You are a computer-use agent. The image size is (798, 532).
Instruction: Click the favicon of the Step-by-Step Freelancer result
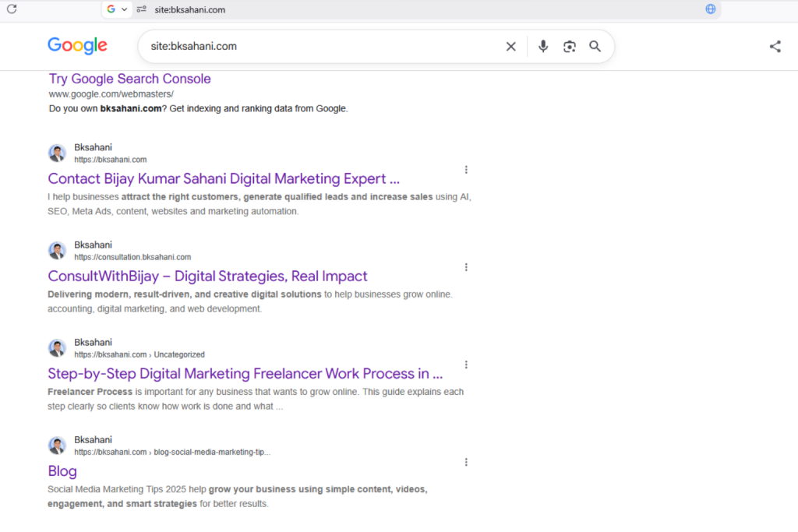57,348
